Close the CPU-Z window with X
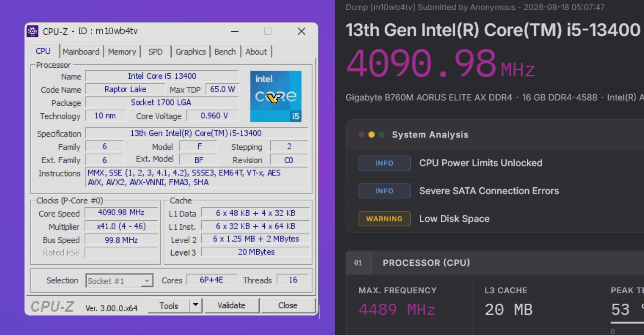The width and height of the screenshot is (644, 335). pos(301,31)
